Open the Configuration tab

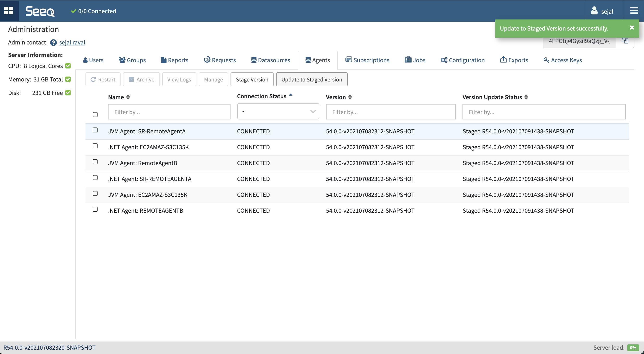pos(462,60)
